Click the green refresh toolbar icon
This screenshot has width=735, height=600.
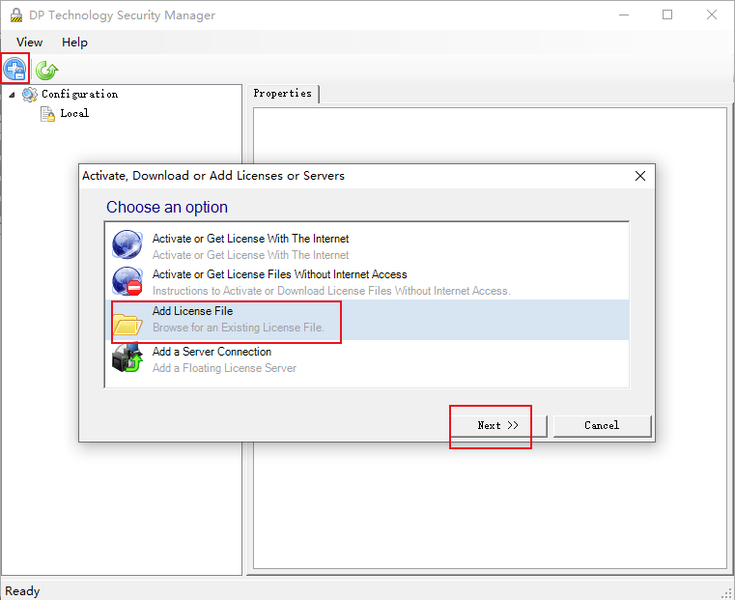tap(46, 70)
